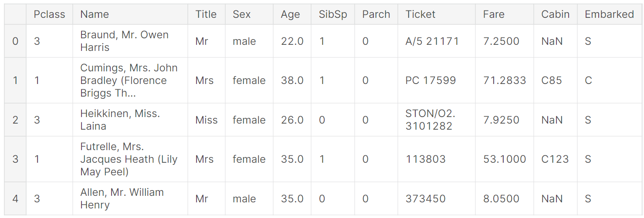Click the Title column header
The width and height of the screenshot is (644, 218).
[206, 14]
